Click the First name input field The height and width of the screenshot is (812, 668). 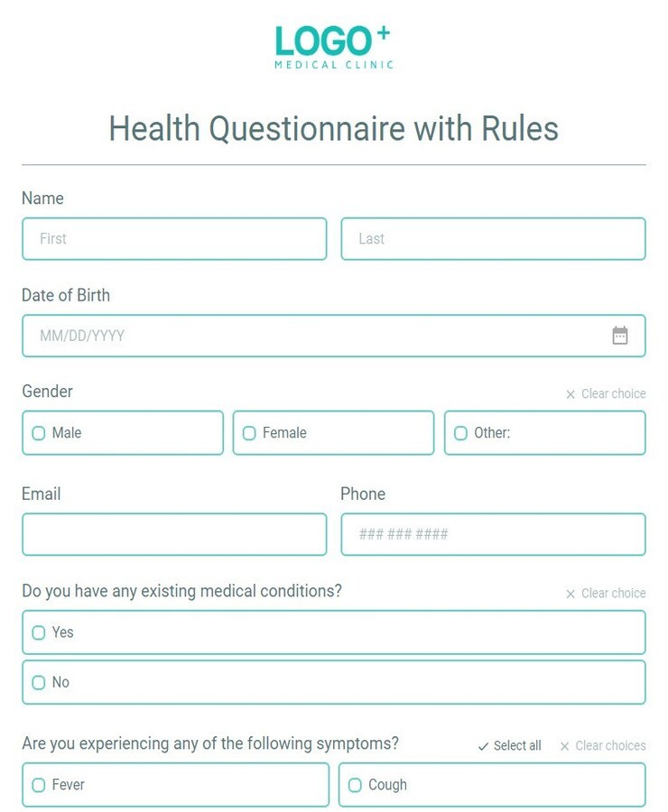click(x=174, y=239)
